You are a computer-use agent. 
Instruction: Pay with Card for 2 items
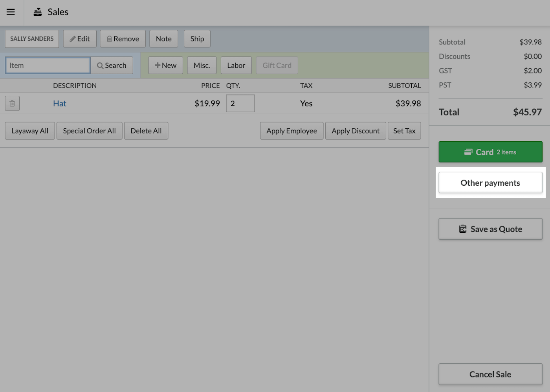pos(490,152)
